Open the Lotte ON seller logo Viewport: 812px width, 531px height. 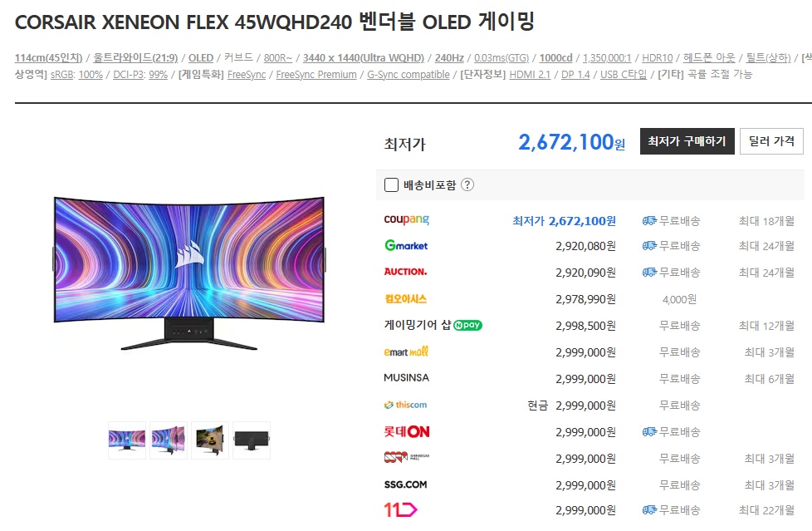coord(407,431)
